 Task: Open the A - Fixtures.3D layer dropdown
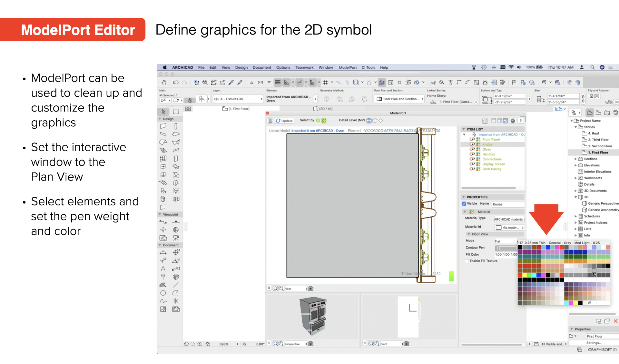tap(238, 99)
